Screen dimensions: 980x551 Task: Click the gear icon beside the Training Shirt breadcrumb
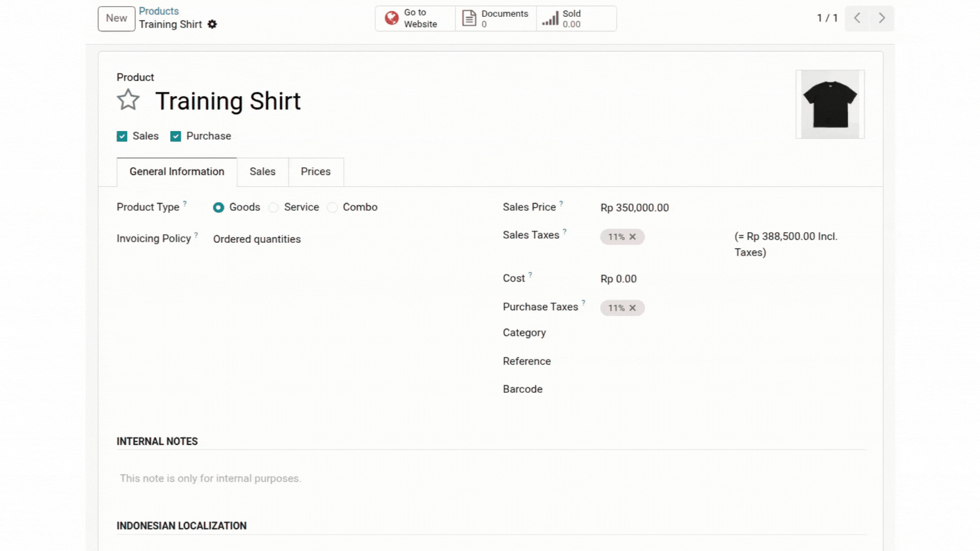[x=212, y=24]
